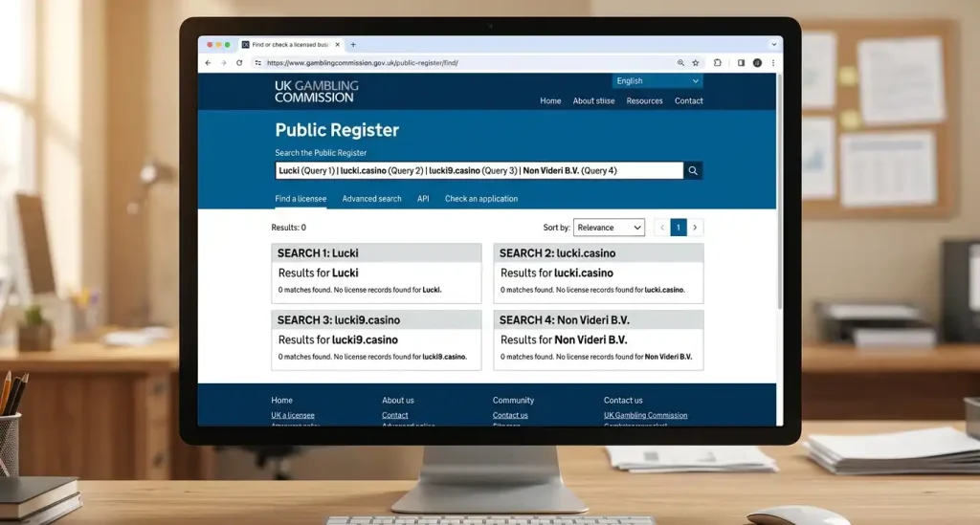The image size is (980, 525).
Task: Click the zoom magnifier icon in address bar
Action: 680,63
